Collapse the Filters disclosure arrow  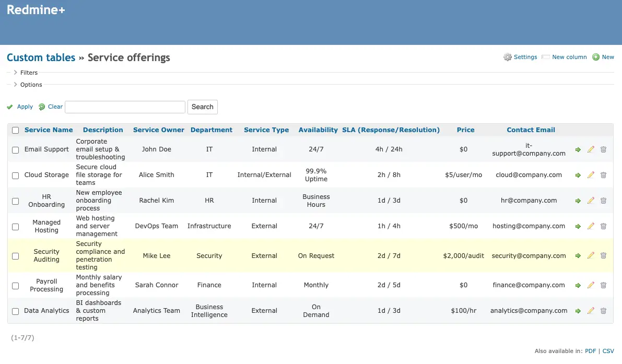[x=16, y=73]
